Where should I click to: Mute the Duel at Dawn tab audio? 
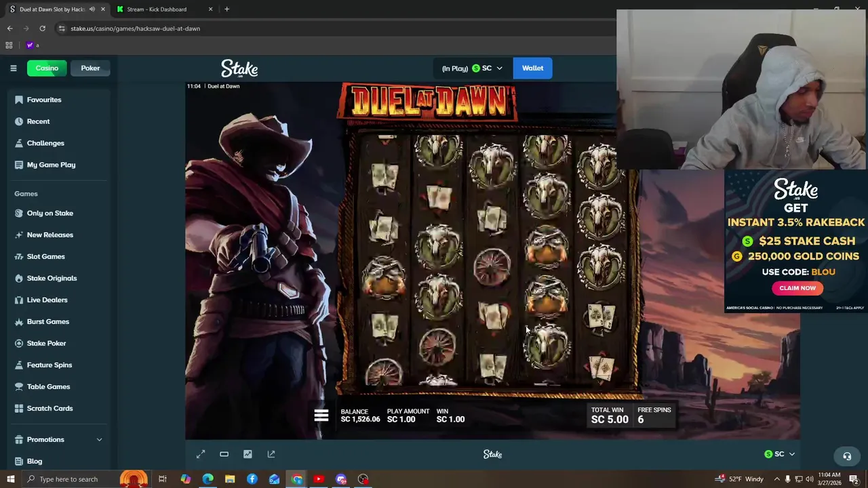(x=92, y=9)
